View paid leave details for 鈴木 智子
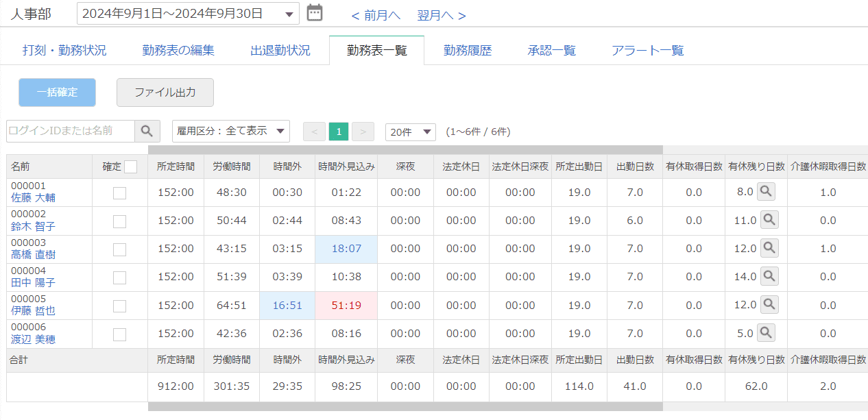 (770, 220)
